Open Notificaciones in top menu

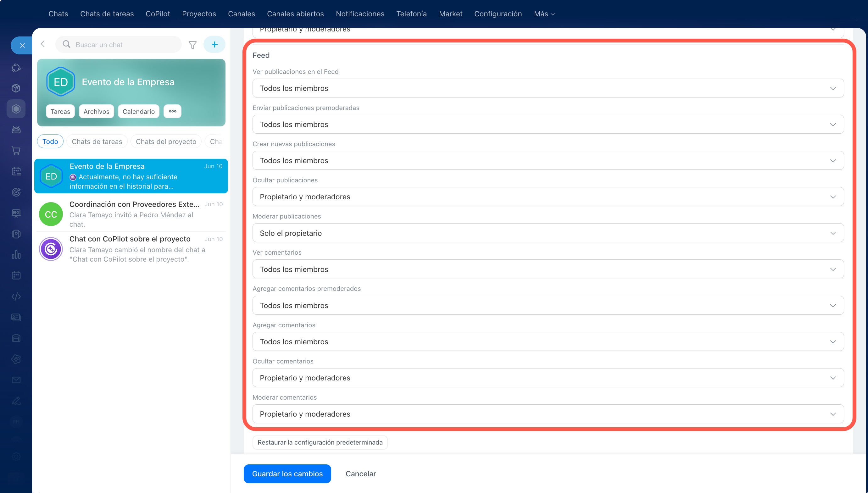point(360,14)
